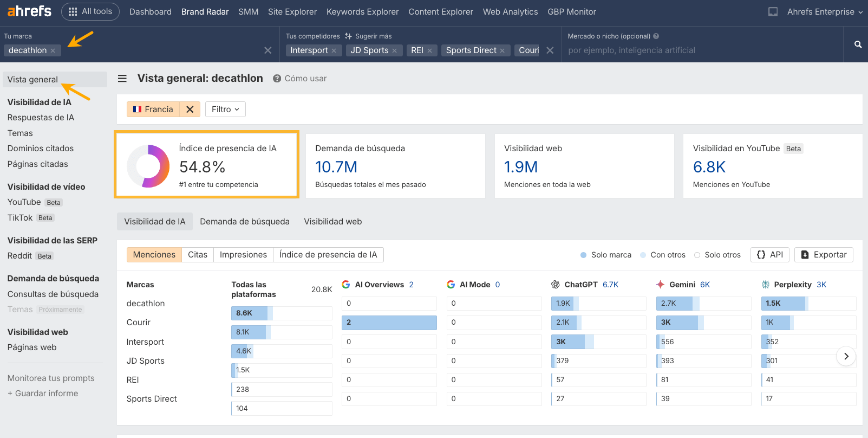Screen dimensions: 868x438
Task: Click the search magnifier icon
Action: tap(858, 44)
